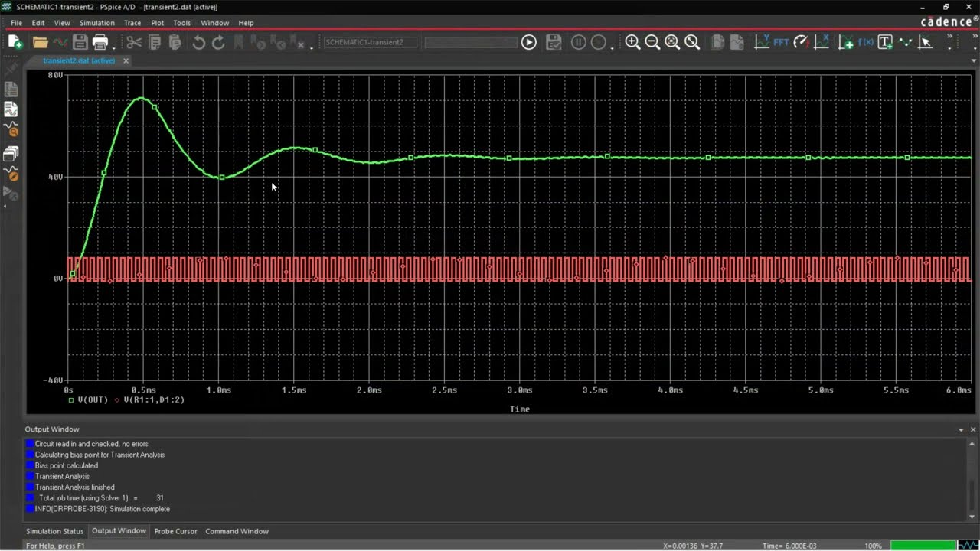
Task: Open the Trace menu
Action: click(x=132, y=23)
